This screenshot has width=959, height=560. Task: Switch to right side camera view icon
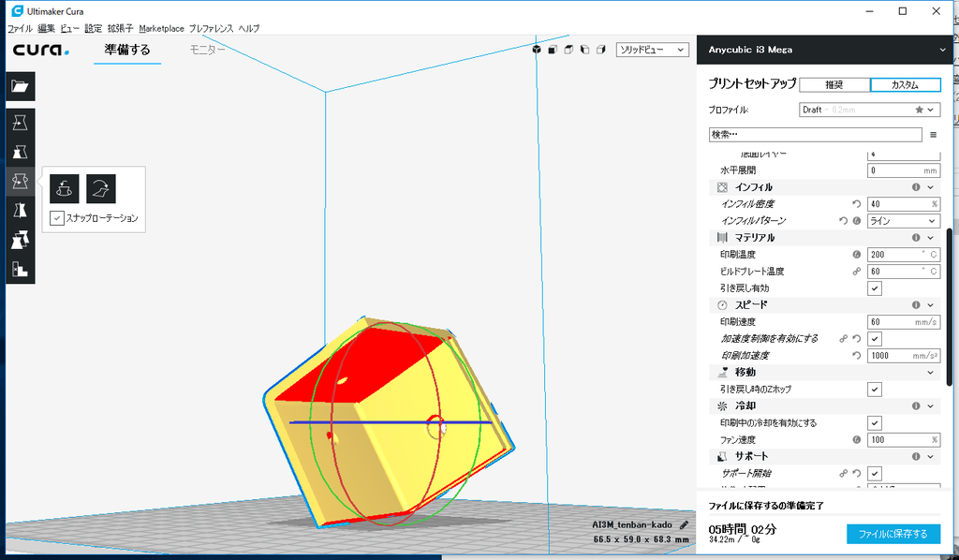coord(600,50)
